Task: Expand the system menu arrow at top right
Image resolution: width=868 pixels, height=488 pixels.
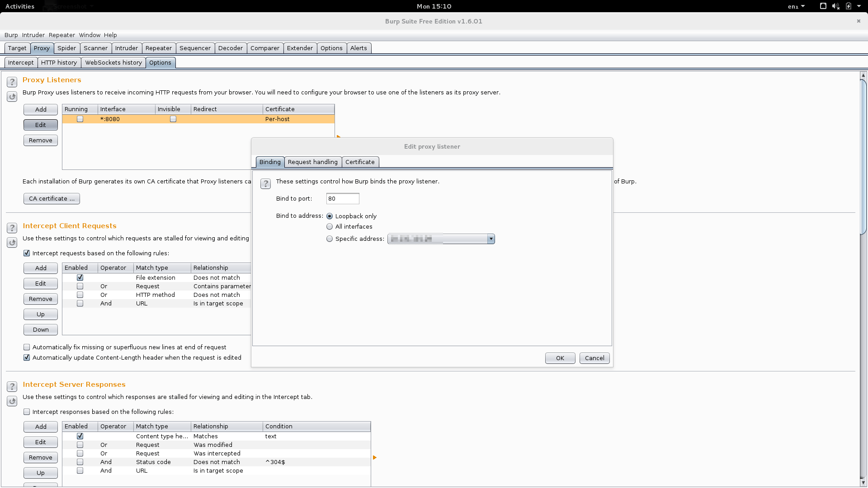Action: pyautogui.click(x=859, y=6)
